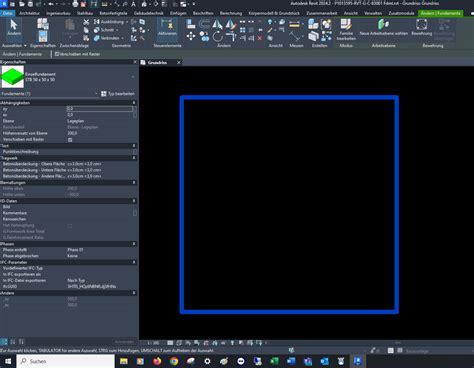
Task: Open the Datei menu
Action: tap(7, 13)
